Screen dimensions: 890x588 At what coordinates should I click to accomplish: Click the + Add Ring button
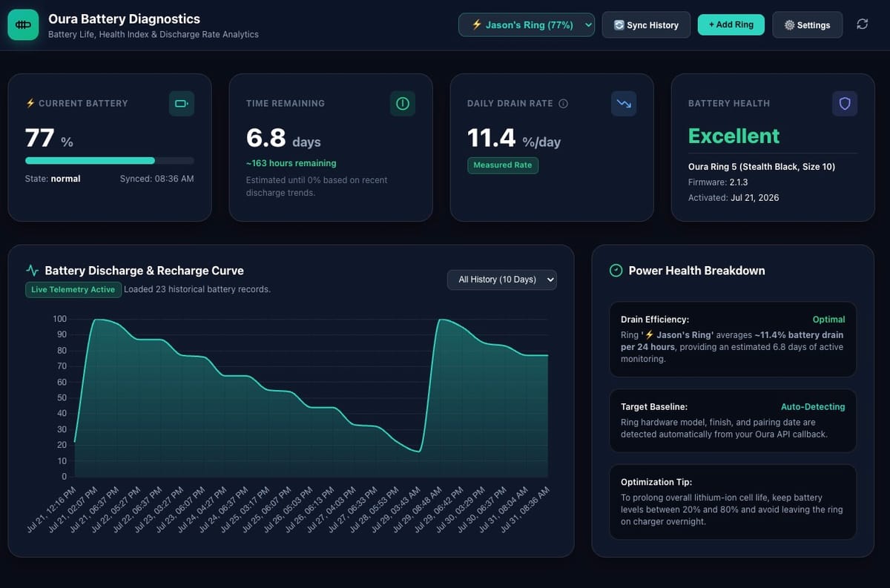[x=731, y=24]
